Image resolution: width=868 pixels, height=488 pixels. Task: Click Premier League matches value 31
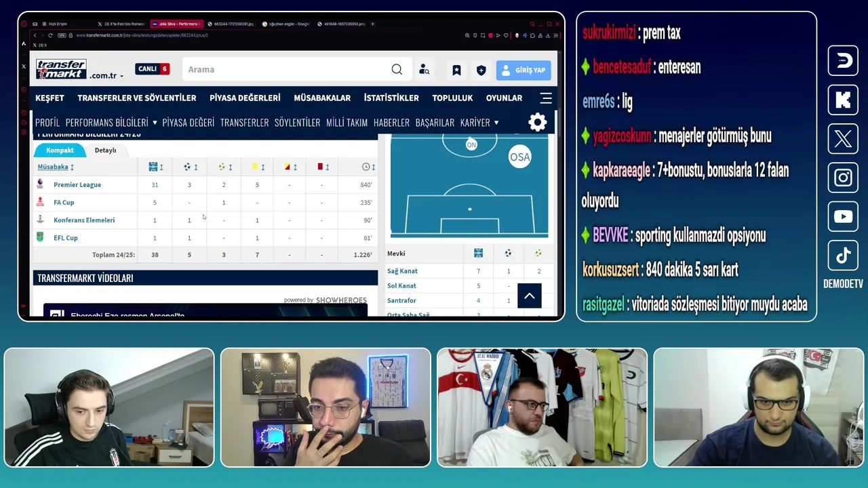(155, 184)
